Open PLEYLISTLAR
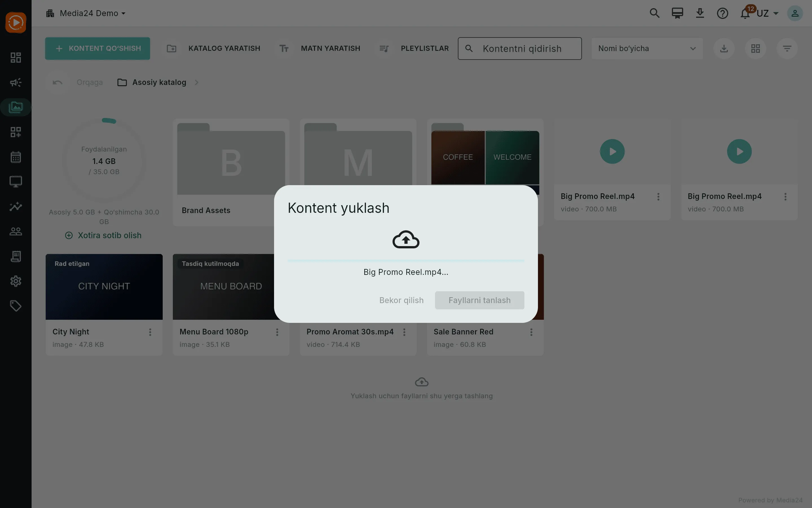The width and height of the screenshot is (812, 508). tap(414, 48)
